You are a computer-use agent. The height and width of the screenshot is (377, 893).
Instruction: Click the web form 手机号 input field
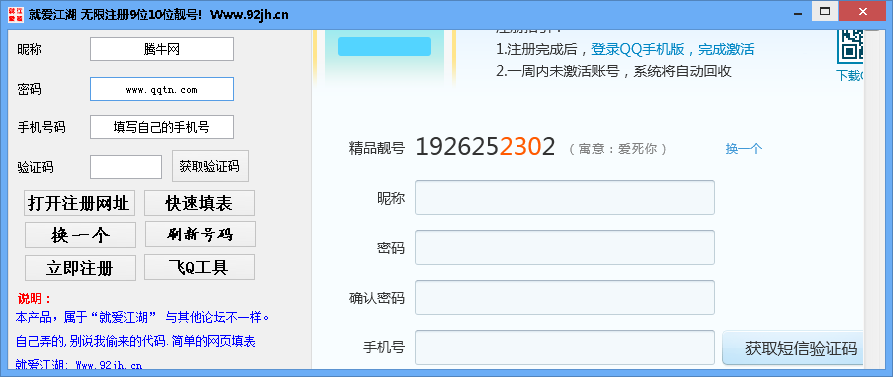pos(565,347)
